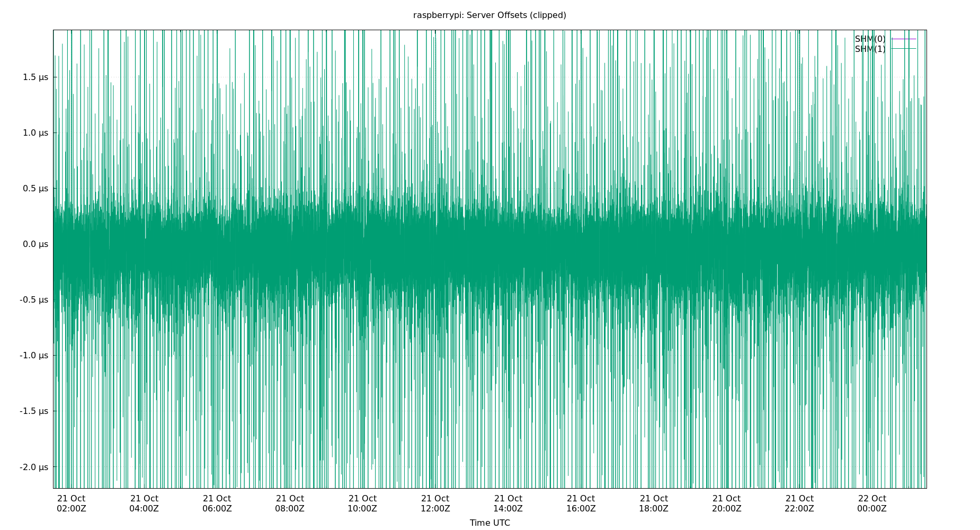The image size is (980, 530).
Task: Select the 21 Oct 20:00Z time tick
Action: tap(727, 503)
